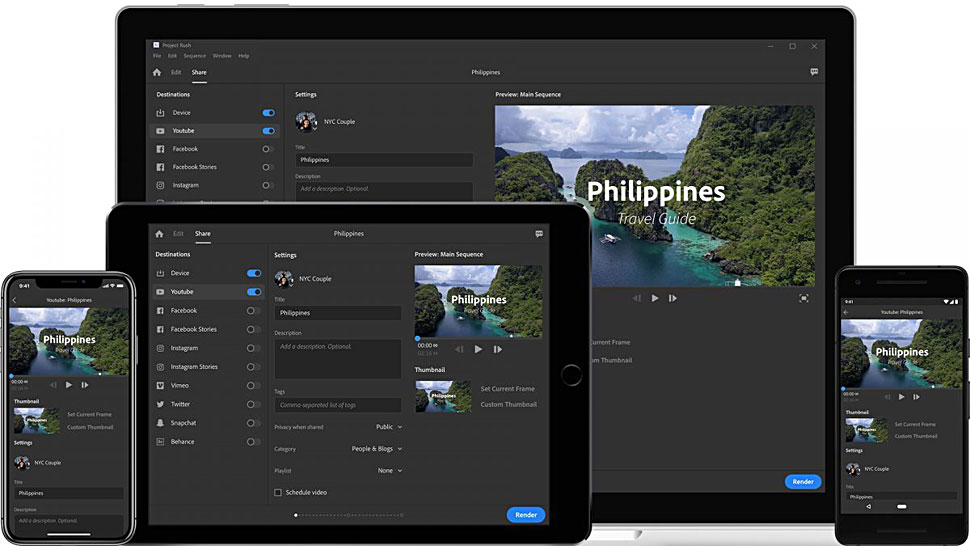This screenshot has height=546, width=970.
Task: Open the Playlist None dropdown
Action: (x=390, y=470)
